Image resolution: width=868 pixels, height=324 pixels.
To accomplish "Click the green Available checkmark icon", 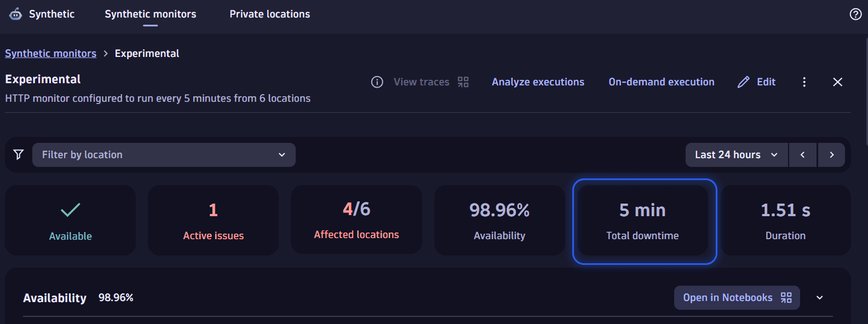I will (x=71, y=210).
